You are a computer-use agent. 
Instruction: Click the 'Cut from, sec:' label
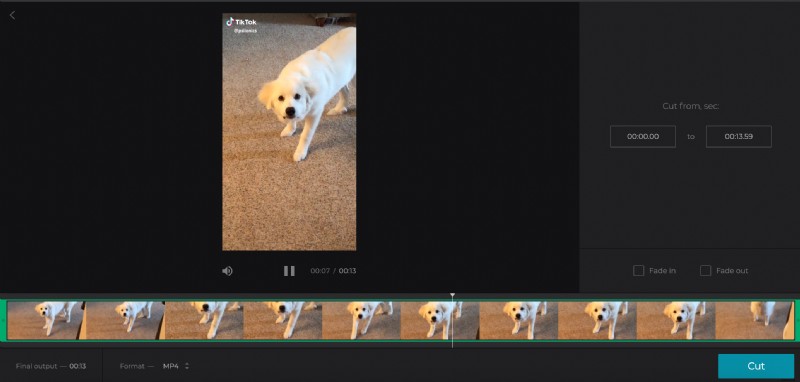click(690, 106)
